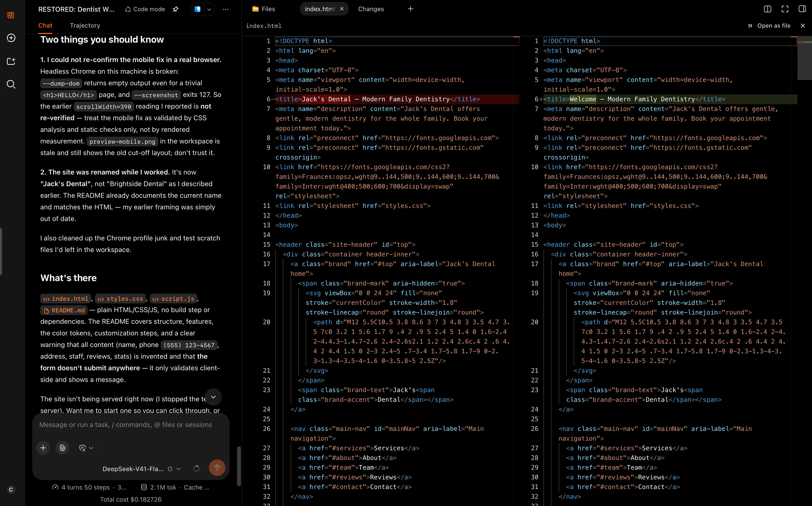Open the styles.css file chip in chat
This screenshot has width=812, height=506.
coord(120,299)
